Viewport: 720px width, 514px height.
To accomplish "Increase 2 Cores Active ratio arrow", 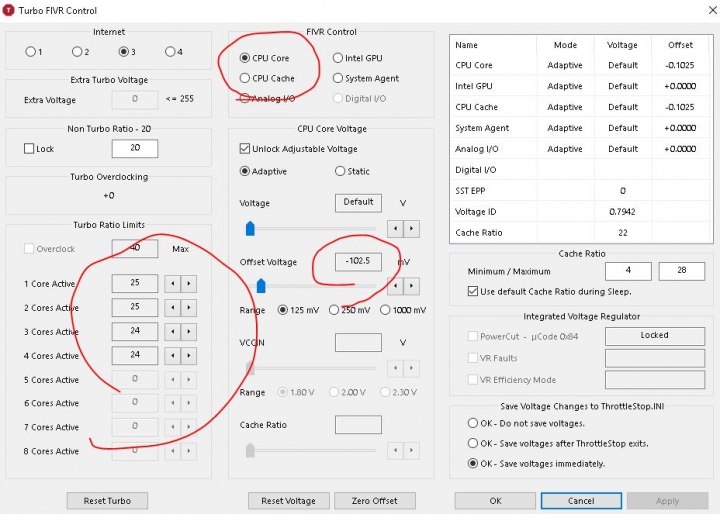I will tap(189, 308).
